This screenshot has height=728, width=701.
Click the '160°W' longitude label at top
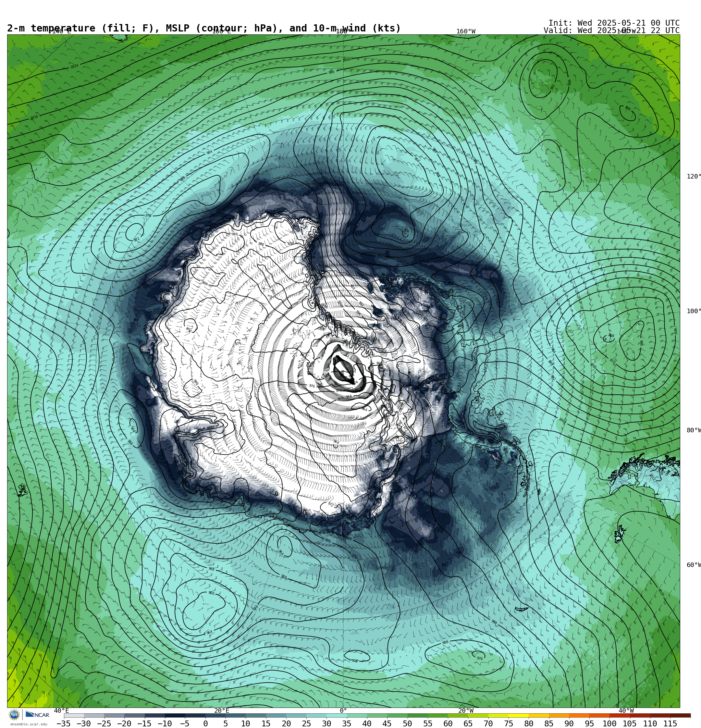[466, 31]
